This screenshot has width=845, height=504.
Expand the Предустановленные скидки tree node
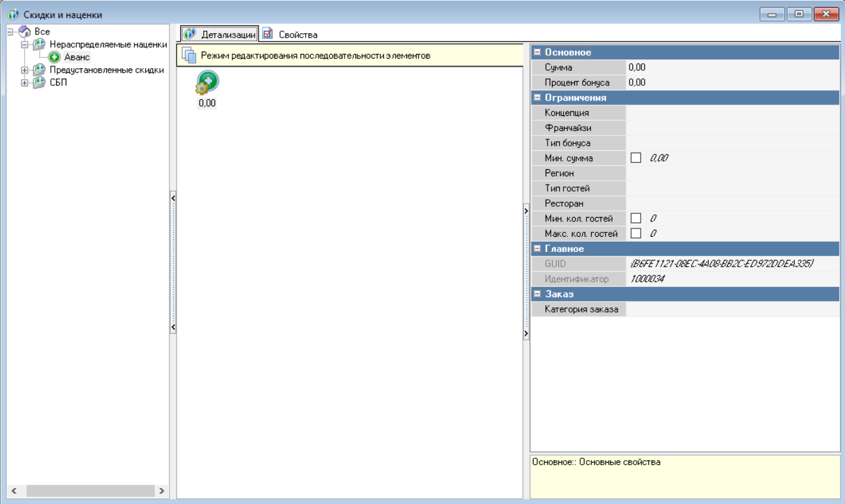(25, 70)
